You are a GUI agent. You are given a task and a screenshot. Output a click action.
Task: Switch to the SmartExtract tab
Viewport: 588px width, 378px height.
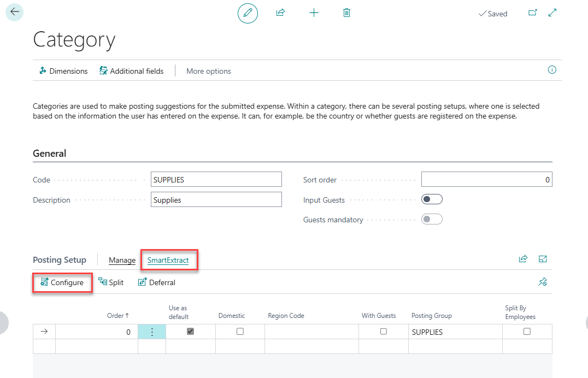(168, 261)
